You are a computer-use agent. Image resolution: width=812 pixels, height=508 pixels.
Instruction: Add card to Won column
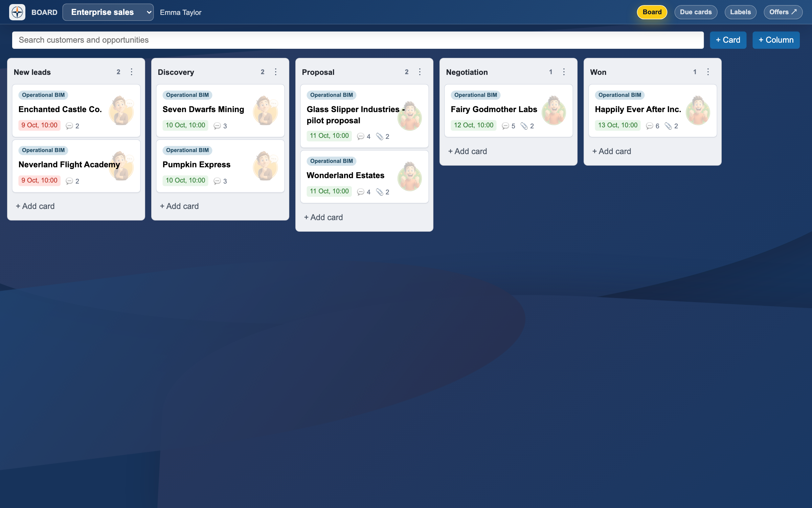(612, 151)
